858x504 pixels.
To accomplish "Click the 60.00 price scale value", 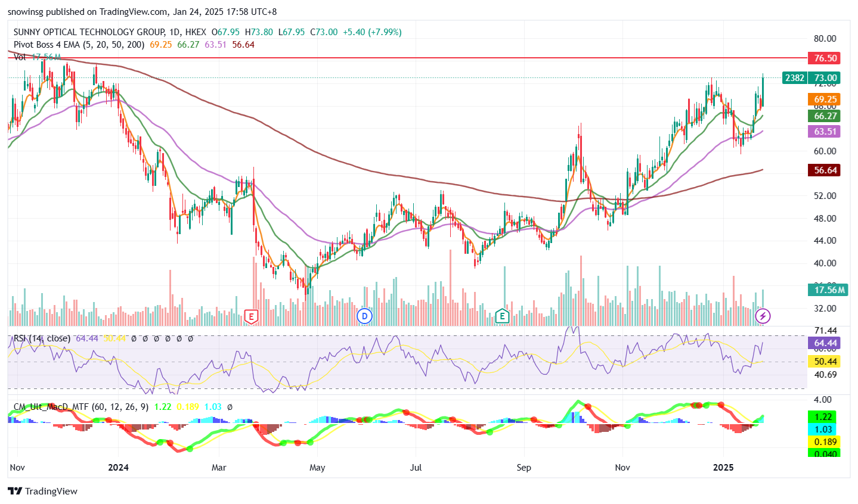I will click(x=825, y=151).
